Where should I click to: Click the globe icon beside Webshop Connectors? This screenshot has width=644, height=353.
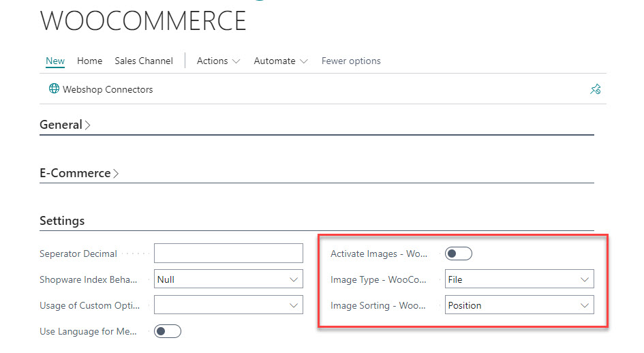pos(54,89)
